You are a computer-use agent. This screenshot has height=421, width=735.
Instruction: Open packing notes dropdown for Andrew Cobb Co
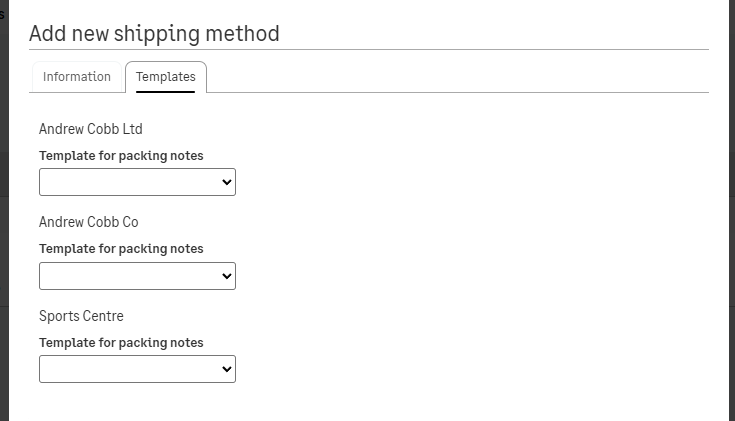coord(137,276)
